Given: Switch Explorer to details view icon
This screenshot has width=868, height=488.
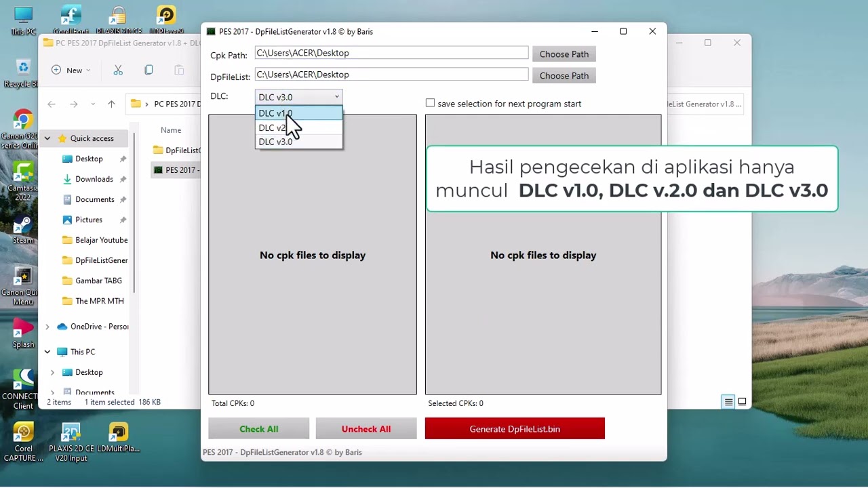Looking at the screenshot, I should tap(728, 402).
